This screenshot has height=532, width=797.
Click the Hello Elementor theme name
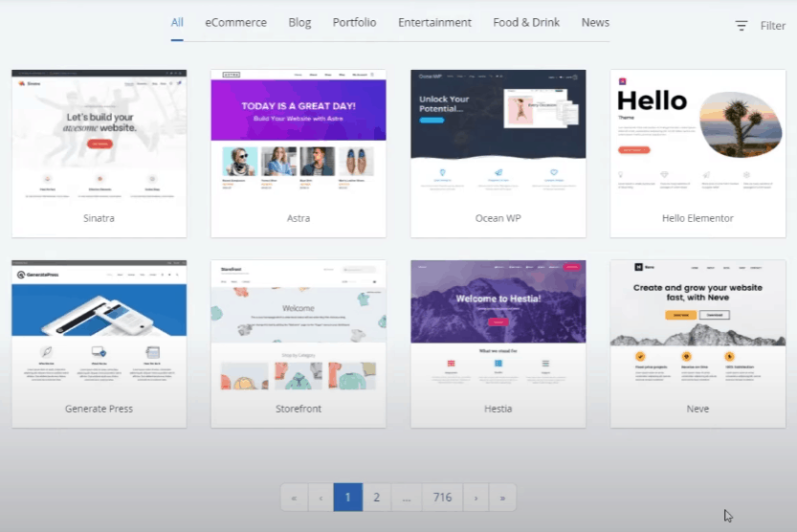[x=697, y=218]
